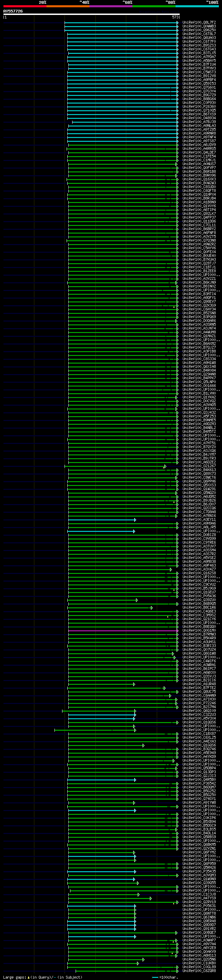Select the label UniRef100_A8JDV9

[x=199, y=145]
